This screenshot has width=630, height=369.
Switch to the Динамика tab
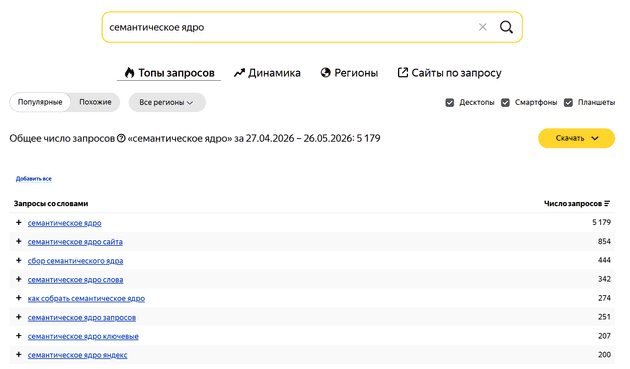(x=267, y=73)
